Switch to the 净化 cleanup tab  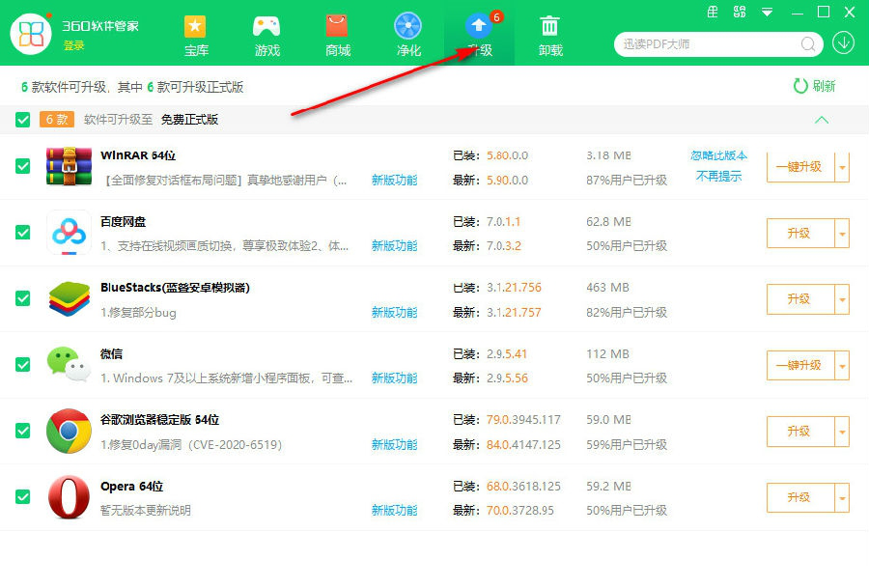coord(408,36)
